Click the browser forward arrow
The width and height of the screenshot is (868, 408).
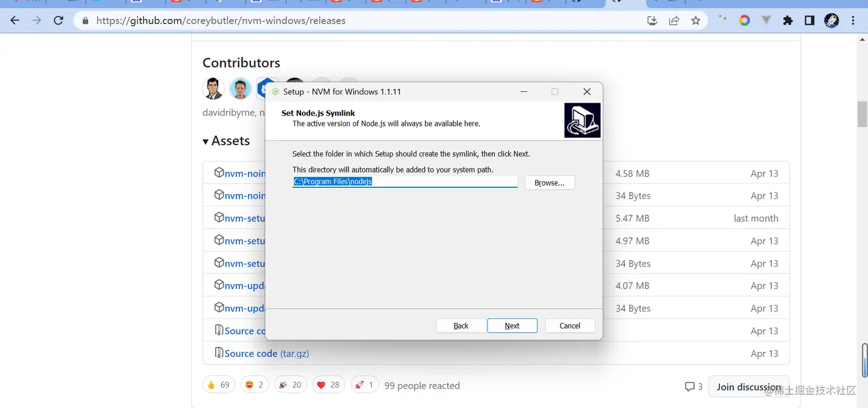(x=37, y=21)
